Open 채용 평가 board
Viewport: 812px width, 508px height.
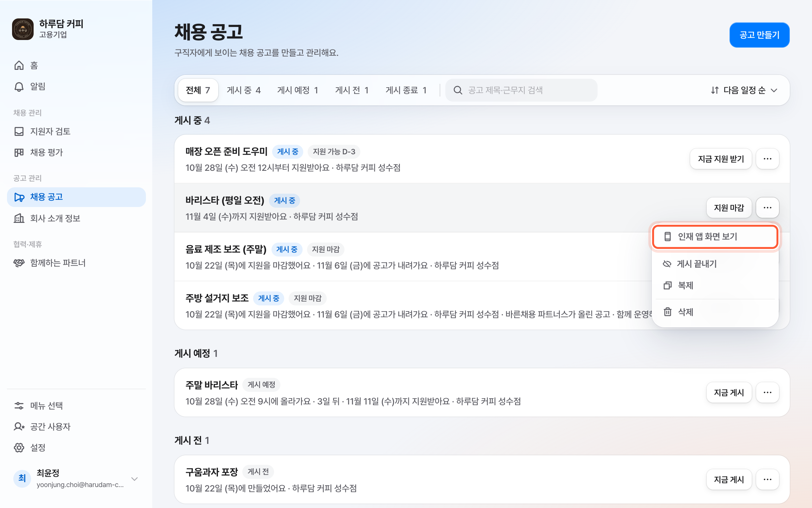pyautogui.click(x=76, y=152)
